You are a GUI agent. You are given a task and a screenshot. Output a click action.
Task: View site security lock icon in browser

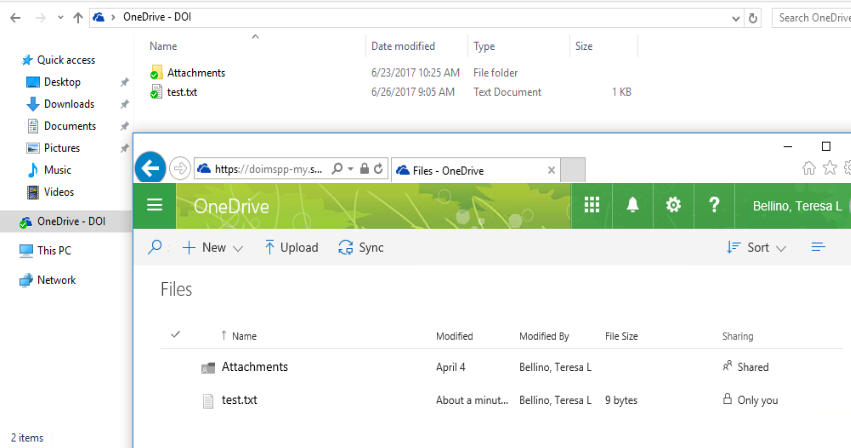click(x=365, y=169)
